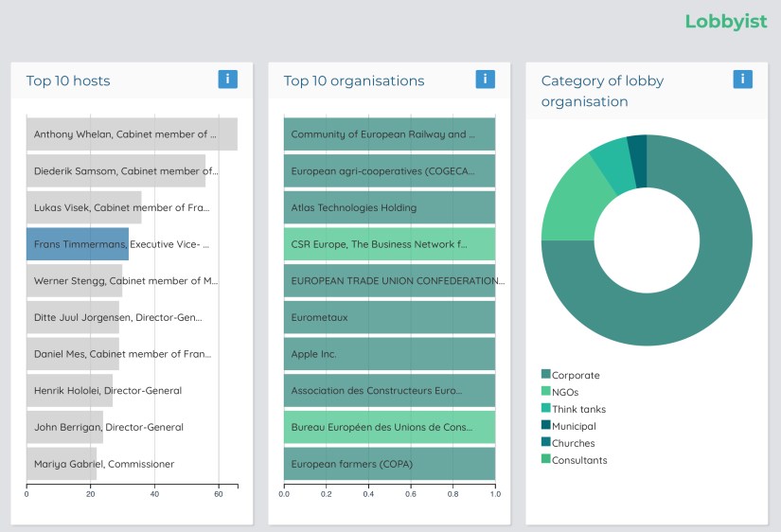The height and width of the screenshot is (532, 781).
Task: Click Eurometaux organisation bar
Action: click(x=389, y=317)
